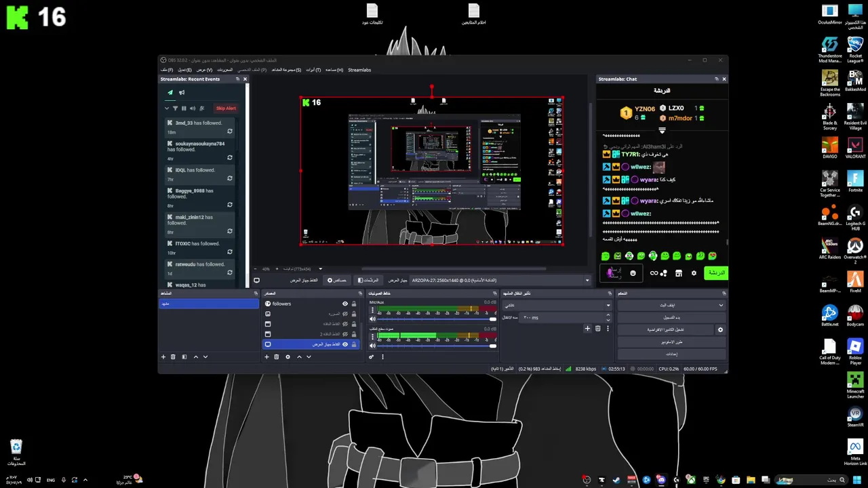Open the scene transition type dropdown
The height and width of the screenshot is (488, 868).
(x=557, y=305)
